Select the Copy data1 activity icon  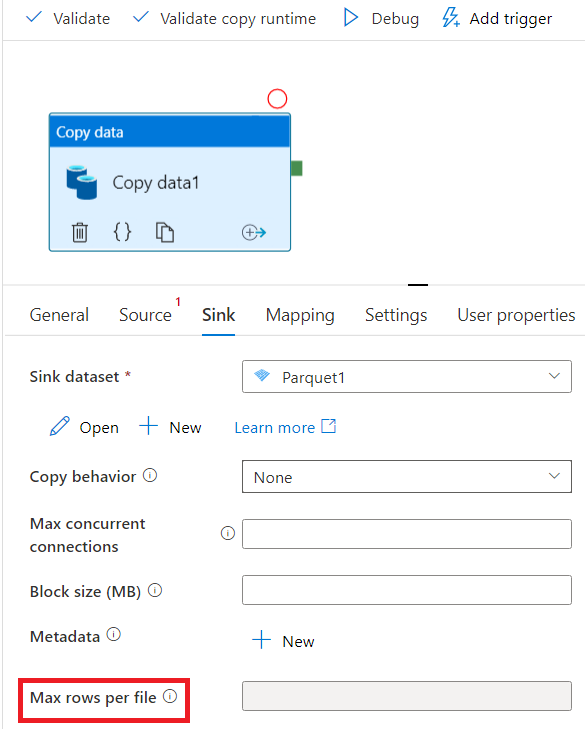click(x=81, y=182)
